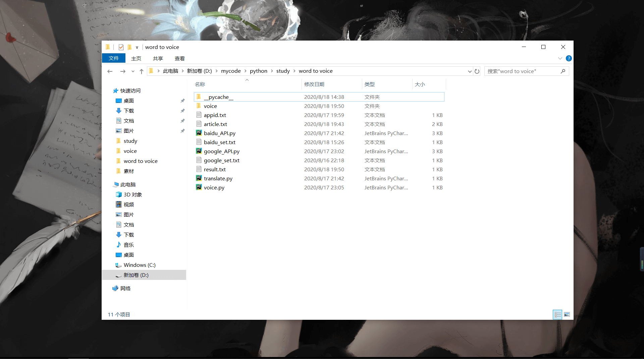Click python in the address path

[258, 71]
